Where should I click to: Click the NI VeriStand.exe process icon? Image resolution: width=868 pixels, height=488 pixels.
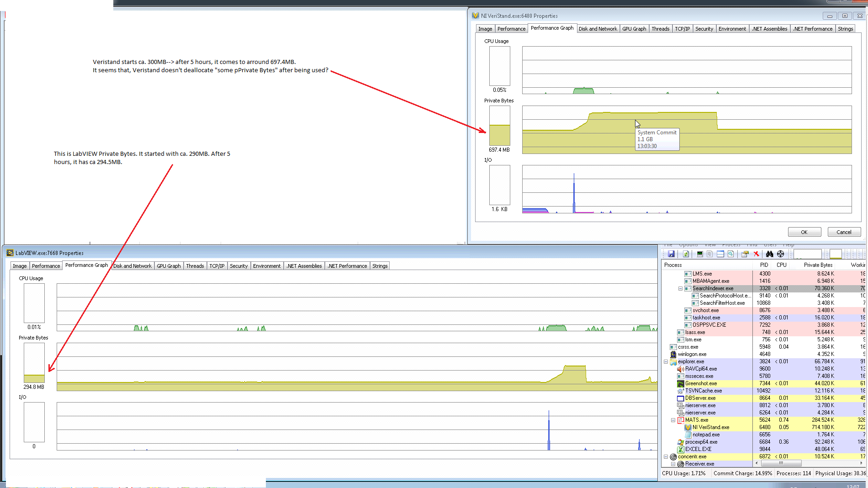pos(688,427)
